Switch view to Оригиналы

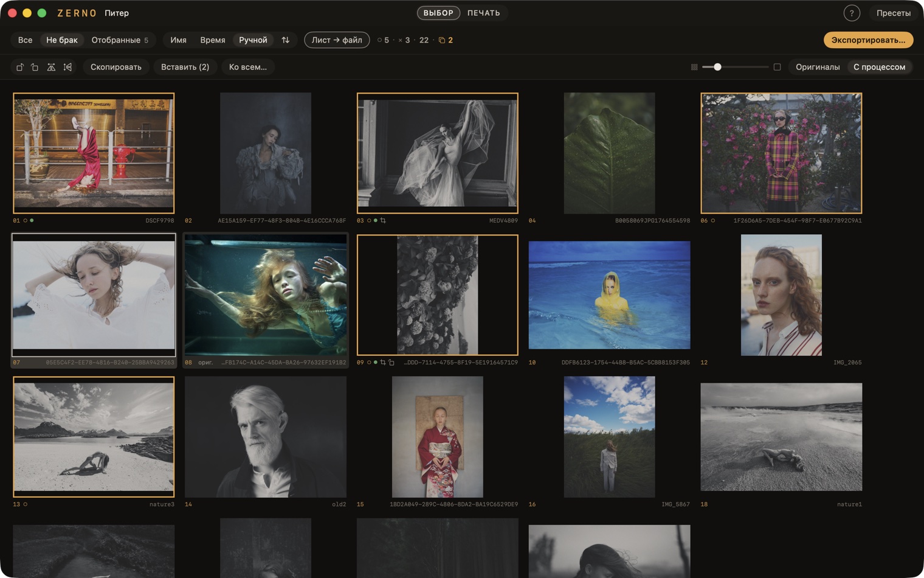(x=818, y=67)
